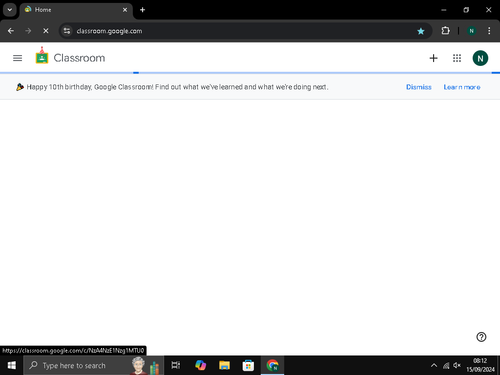Viewport: 500px width, 375px height.
Task: Open a new browser tab
Action: coord(142,10)
